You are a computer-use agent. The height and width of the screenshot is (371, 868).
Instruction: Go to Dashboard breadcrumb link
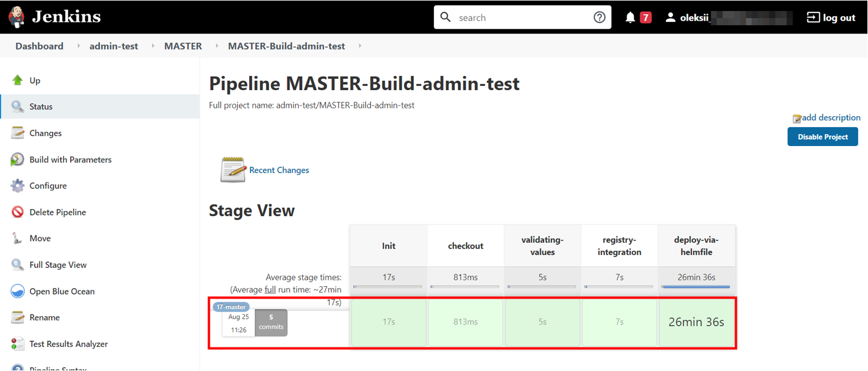39,46
